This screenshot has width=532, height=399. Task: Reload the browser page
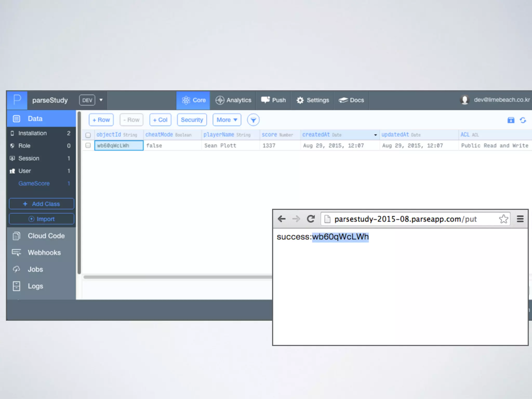coord(311,219)
